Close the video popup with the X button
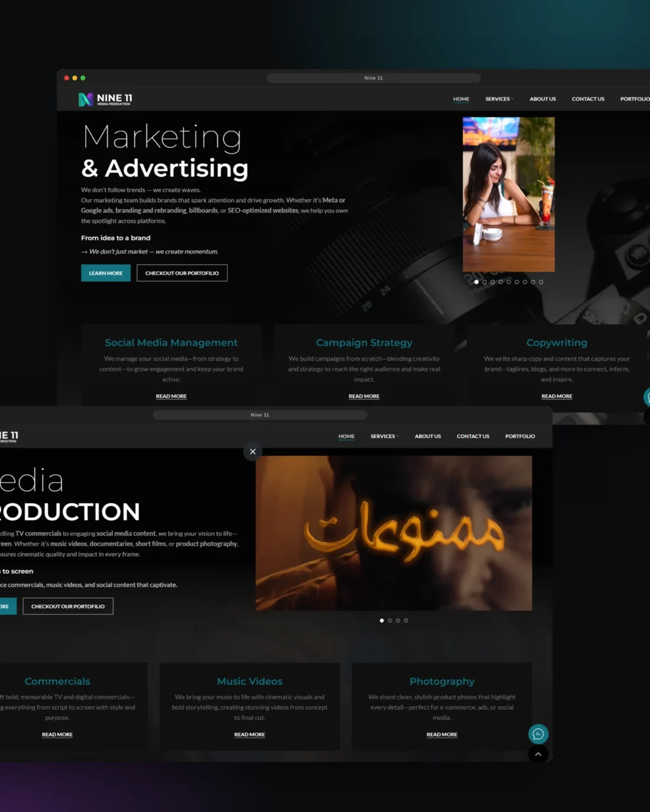 [253, 452]
